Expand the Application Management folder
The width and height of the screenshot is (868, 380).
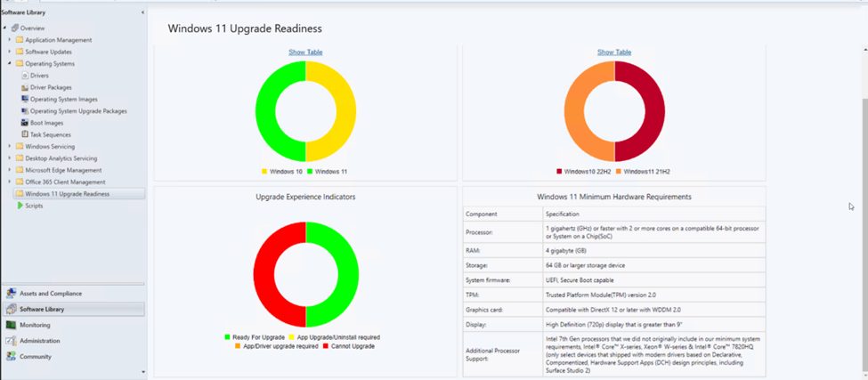[x=10, y=40]
